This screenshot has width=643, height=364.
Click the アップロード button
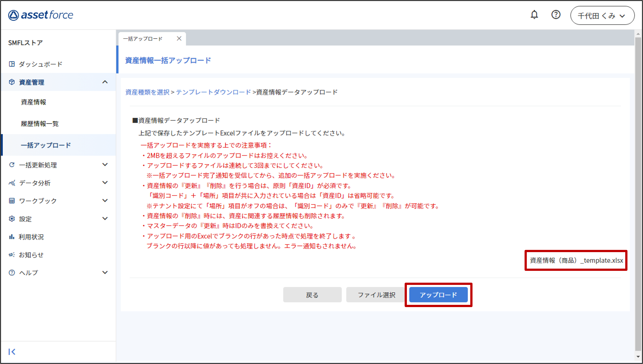[x=438, y=295]
